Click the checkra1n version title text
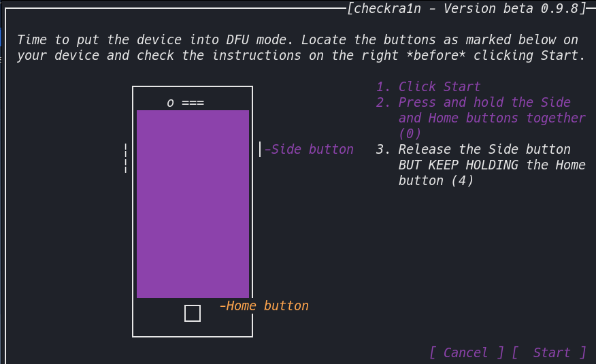 click(467, 8)
